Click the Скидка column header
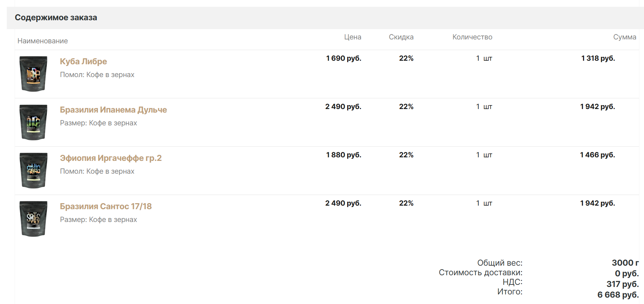 tap(401, 37)
